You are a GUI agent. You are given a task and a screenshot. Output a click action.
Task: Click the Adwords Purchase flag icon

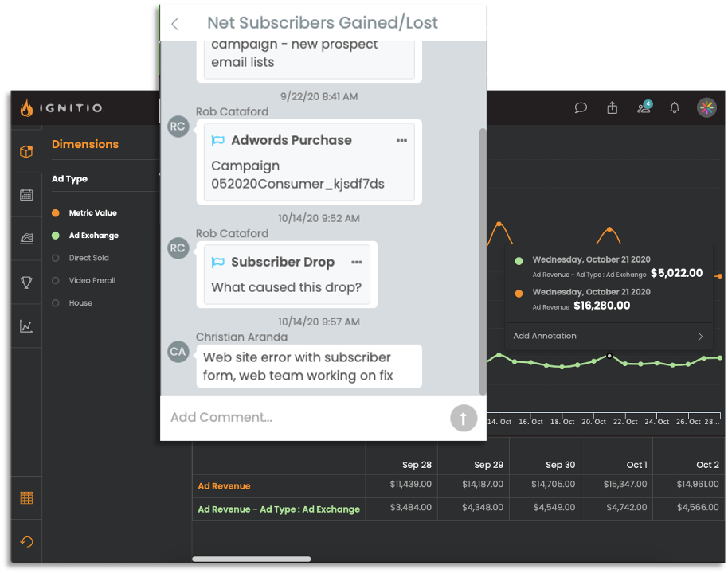click(x=217, y=140)
